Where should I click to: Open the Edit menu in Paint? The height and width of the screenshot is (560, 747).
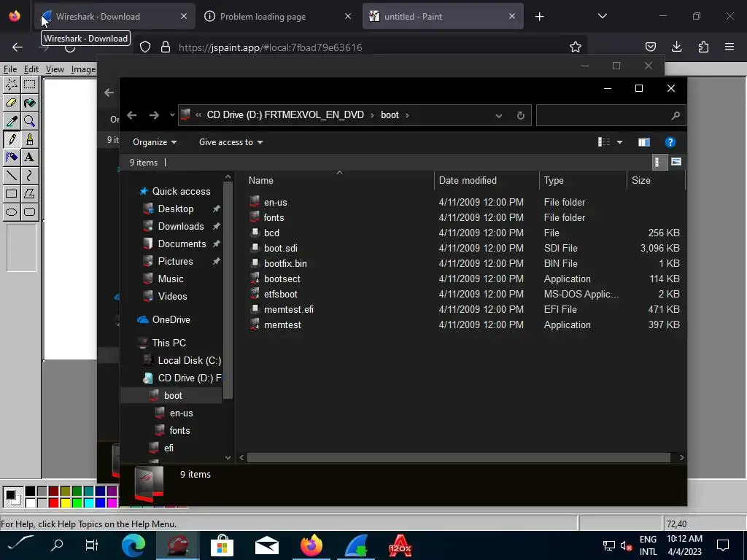tap(31, 69)
